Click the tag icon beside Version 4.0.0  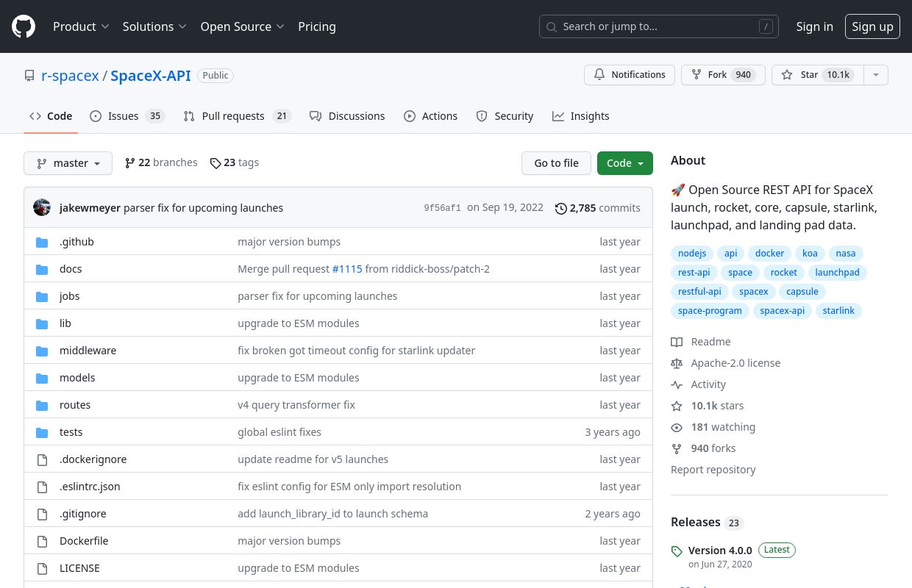(x=677, y=551)
